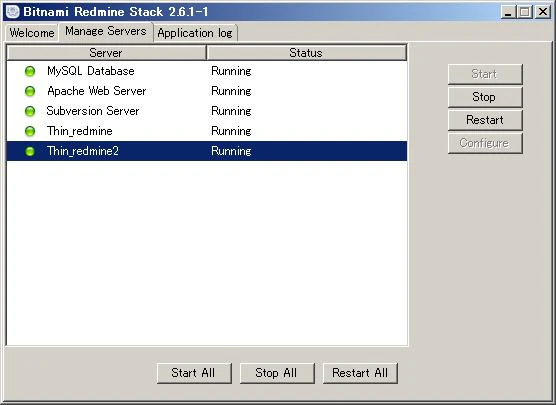The width and height of the screenshot is (556, 405).
Task: Click the green status icon beside Thin_redmine
Action: pos(30,132)
